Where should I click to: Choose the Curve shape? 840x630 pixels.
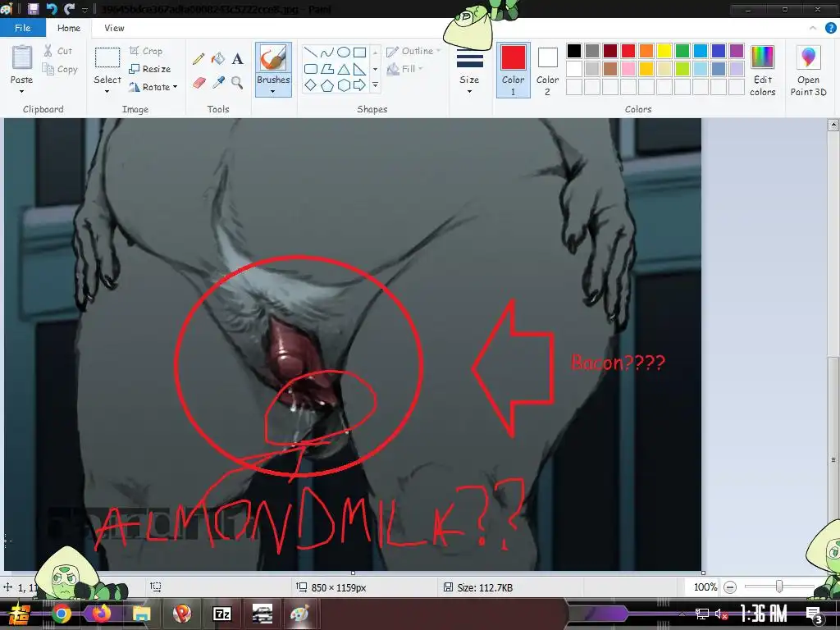coord(326,52)
